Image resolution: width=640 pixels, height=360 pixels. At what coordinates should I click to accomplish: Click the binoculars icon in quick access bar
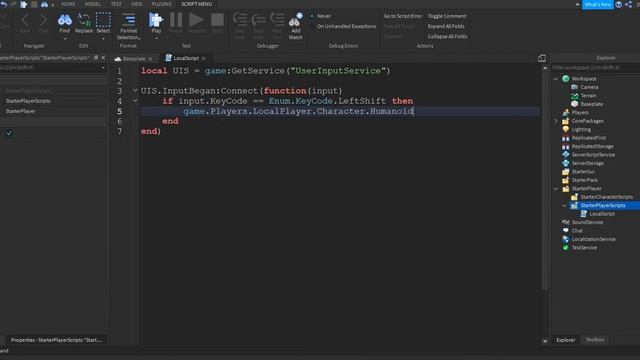[44, 4]
